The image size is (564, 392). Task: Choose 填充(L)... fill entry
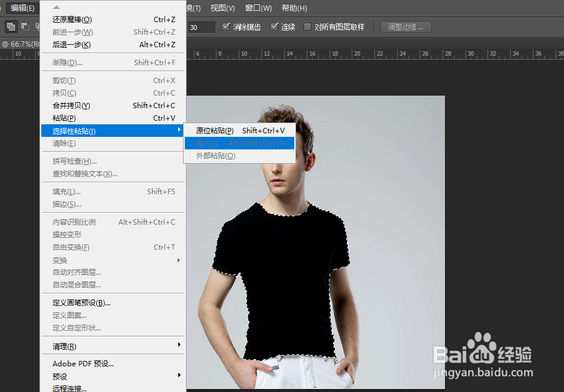(113, 192)
